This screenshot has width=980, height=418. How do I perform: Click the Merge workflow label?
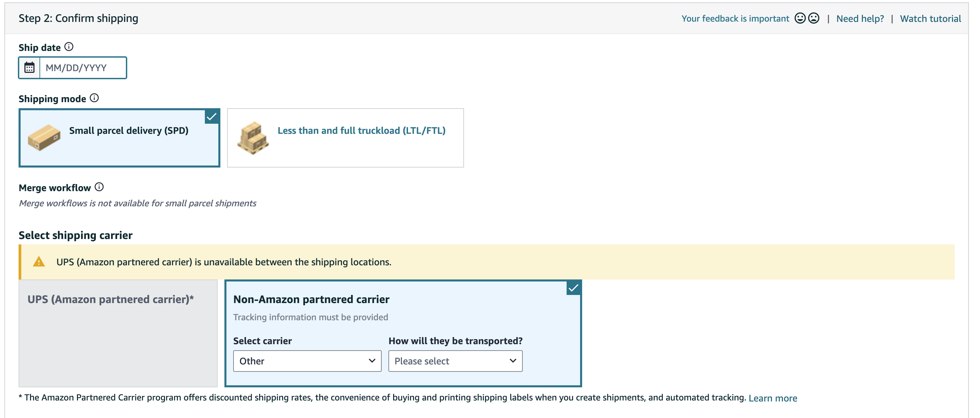(x=55, y=188)
